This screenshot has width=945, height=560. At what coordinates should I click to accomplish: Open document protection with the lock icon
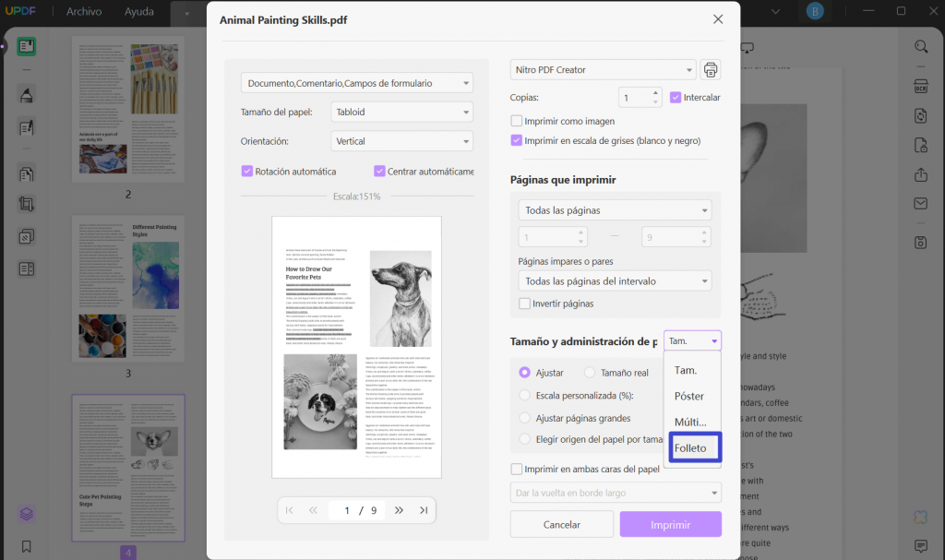click(920, 145)
